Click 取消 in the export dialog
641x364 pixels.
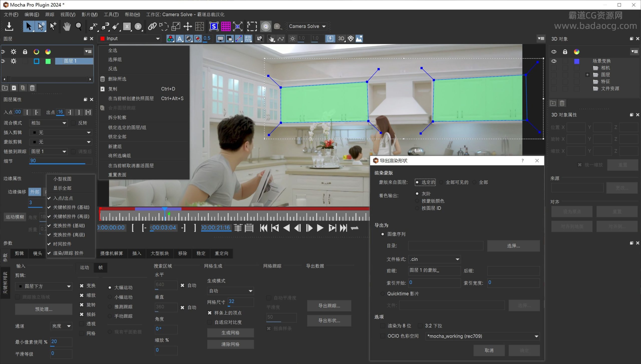point(489,350)
